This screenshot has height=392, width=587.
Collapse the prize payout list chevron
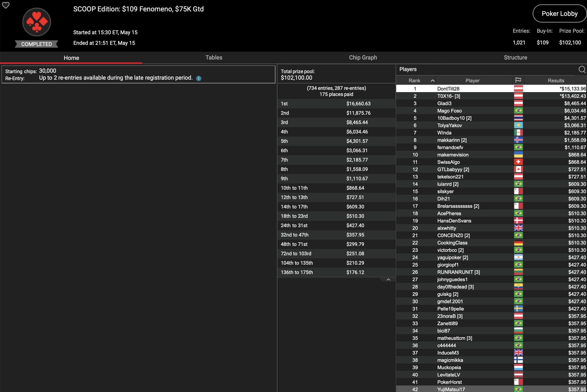388,279
